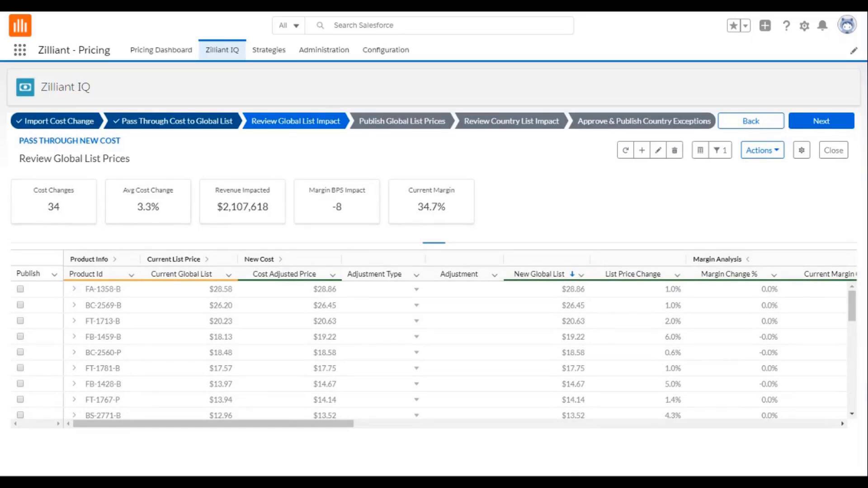This screenshot has height=488, width=868.
Task: Click the Back button to return
Action: pyautogui.click(x=750, y=120)
